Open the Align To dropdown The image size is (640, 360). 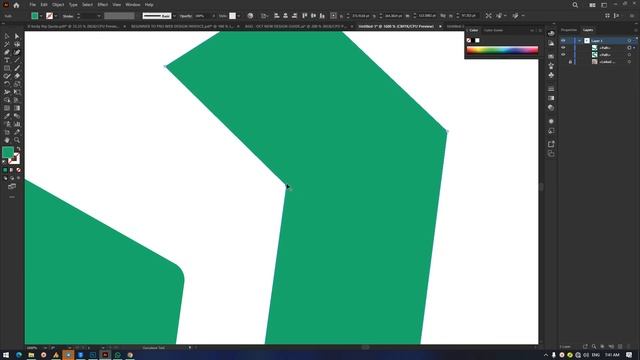[264, 16]
